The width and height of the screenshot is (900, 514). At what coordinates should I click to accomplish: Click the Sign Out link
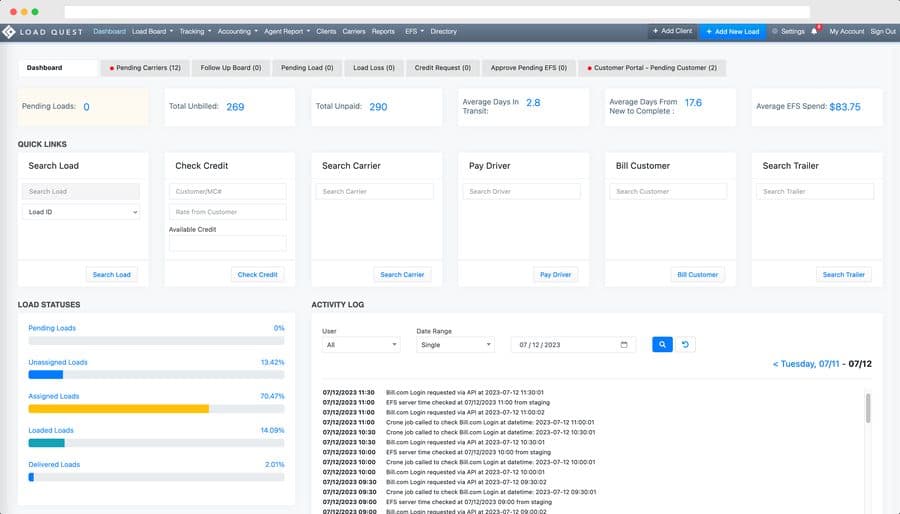point(883,32)
